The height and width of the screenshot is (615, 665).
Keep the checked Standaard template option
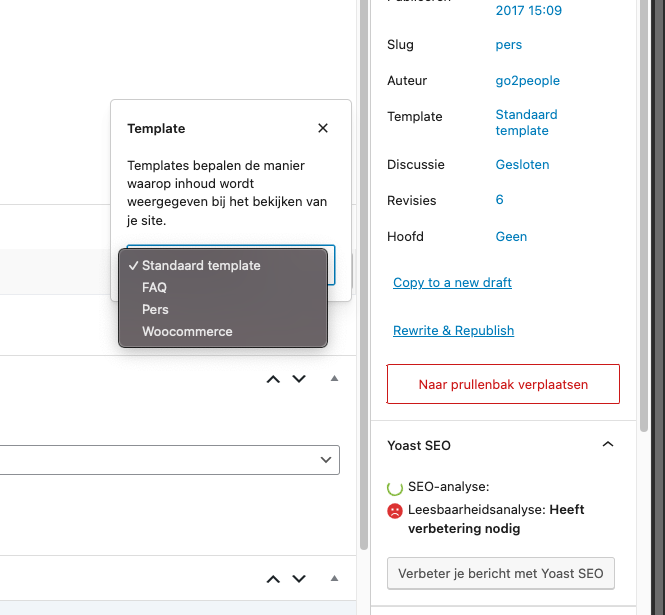point(200,266)
